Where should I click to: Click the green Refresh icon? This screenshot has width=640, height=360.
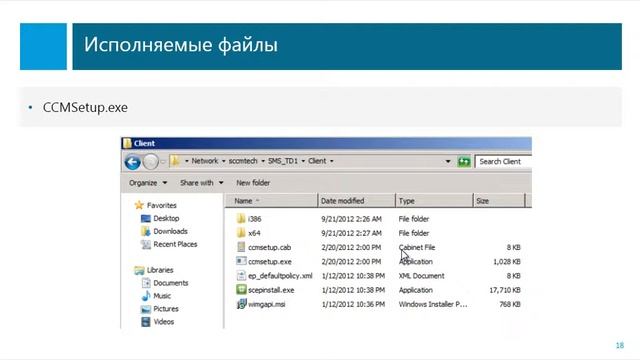[x=464, y=162]
